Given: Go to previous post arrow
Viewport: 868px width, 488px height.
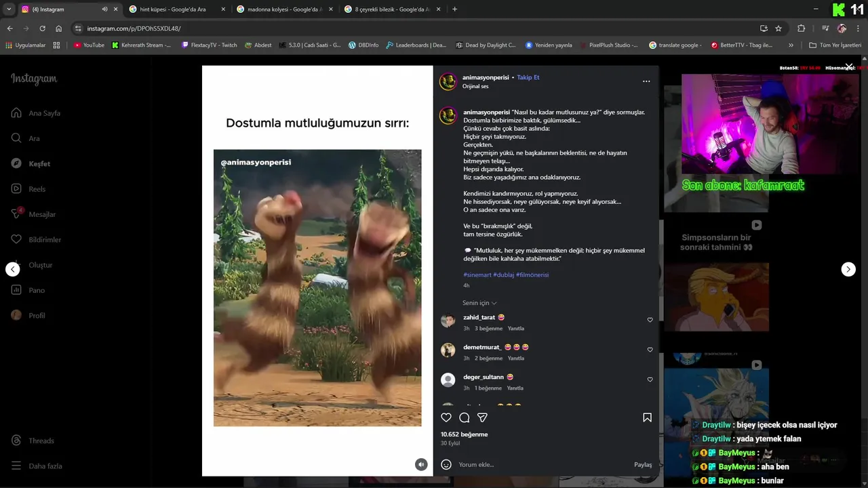Looking at the screenshot, I should 13,269.
